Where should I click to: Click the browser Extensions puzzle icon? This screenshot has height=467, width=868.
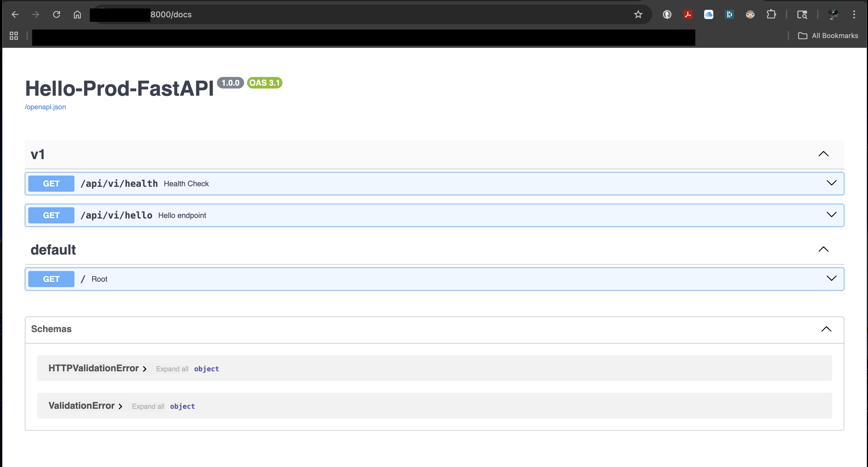click(772, 14)
